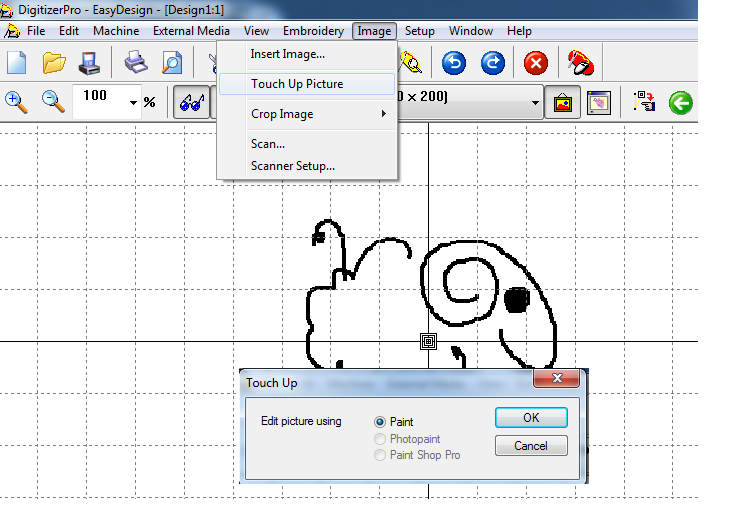Open the Edit menu
Image resolution: width=730 pixels, height=512 pixels.
coord(69,31)
